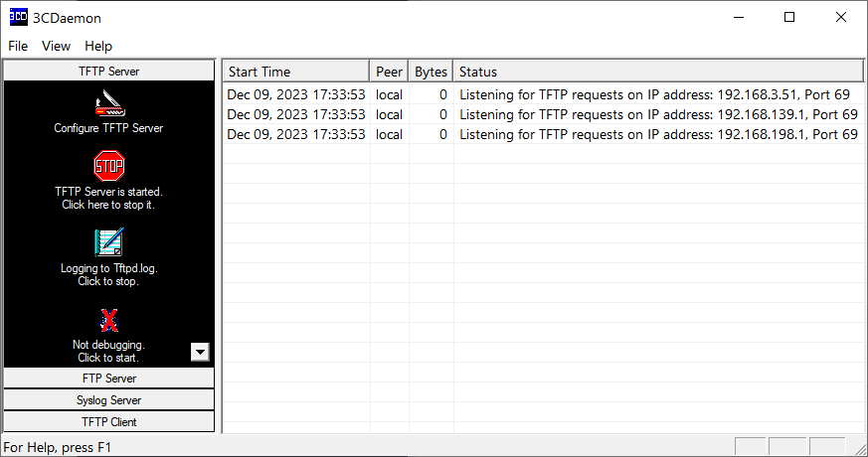This screenshot has width=868, height=457.
Task: Click start time in 192.168.139.1 row
Action: 296,114
